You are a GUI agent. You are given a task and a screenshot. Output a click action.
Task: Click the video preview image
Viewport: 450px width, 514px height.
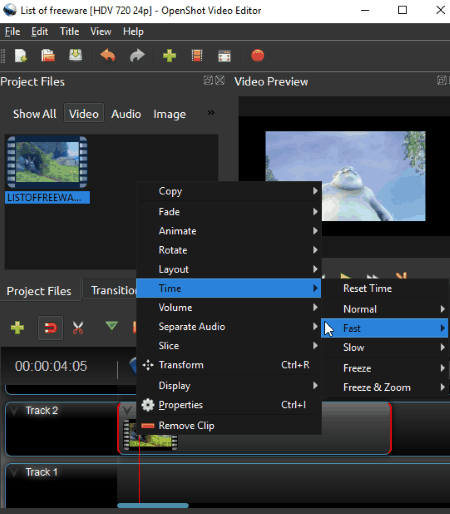pyautogui.click(x=345, y=176)
